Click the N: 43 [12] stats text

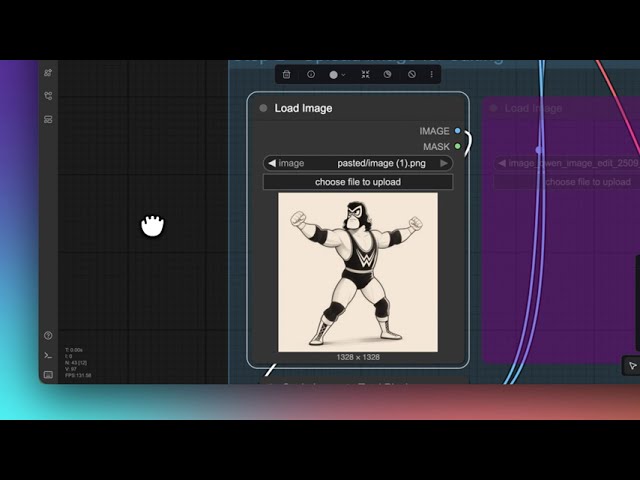coord(76,363)
